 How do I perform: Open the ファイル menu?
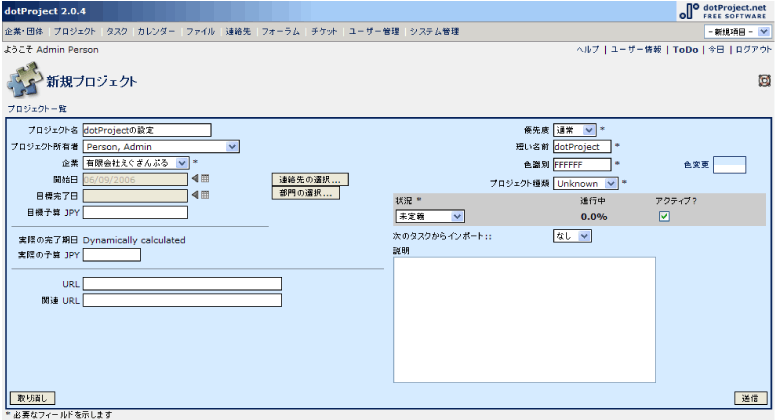point(200,31)
